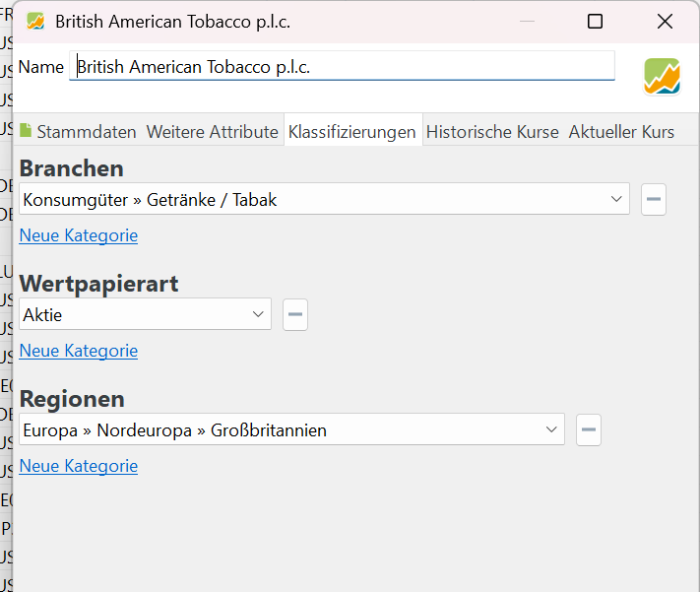
Task: Select the Klassifizierungen tab
Action: tap(351, 131)
